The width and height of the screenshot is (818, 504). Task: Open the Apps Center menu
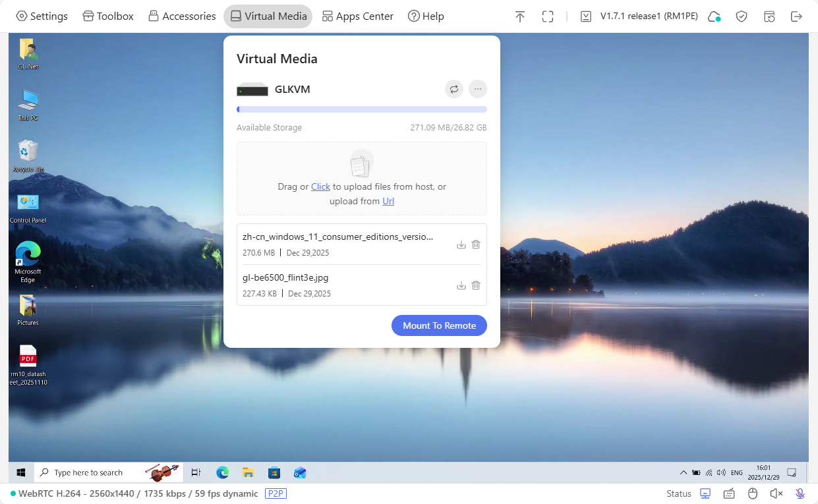point(357,16)
